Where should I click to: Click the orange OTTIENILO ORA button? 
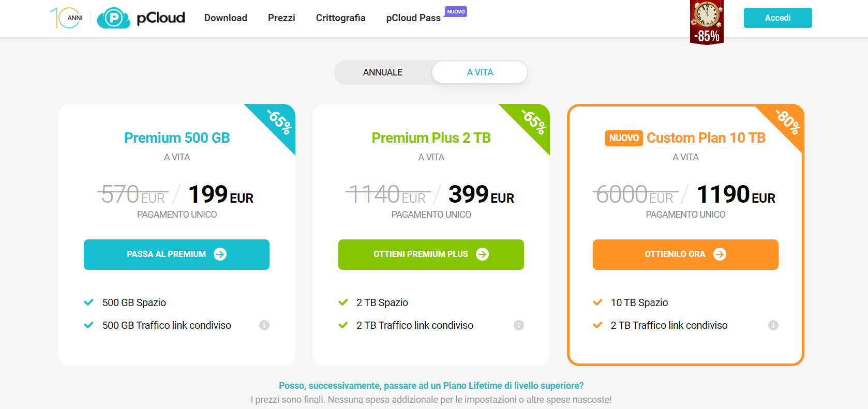[685, 254]
